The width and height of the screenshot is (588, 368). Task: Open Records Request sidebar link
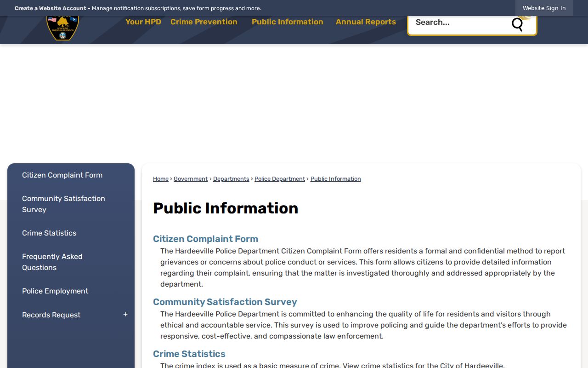pos(51,315)
